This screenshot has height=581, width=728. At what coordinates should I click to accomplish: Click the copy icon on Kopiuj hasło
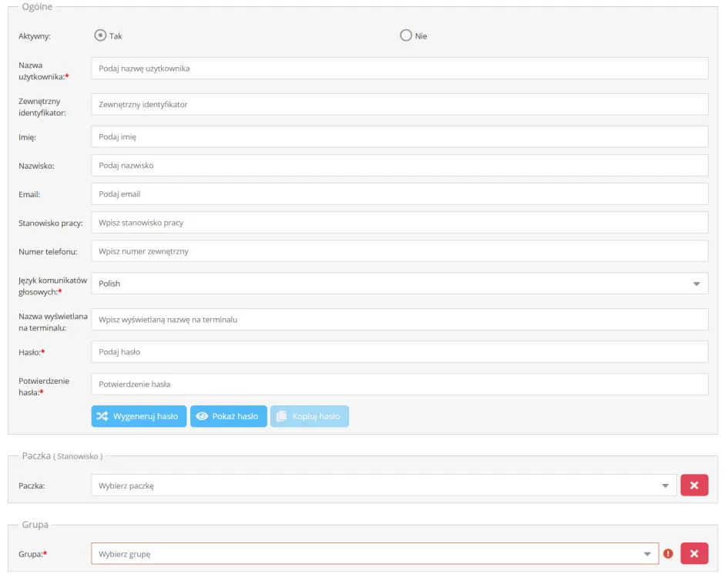tap(281, 416)
